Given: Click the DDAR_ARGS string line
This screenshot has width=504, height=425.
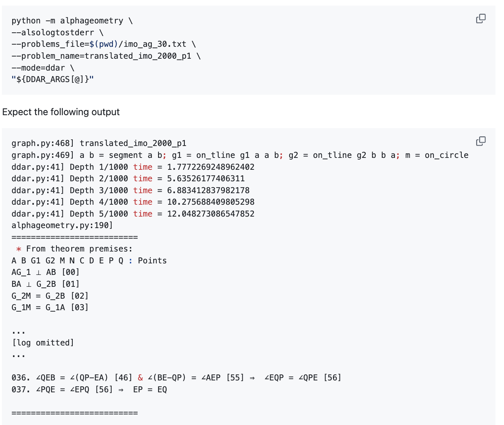Looking at the screenshot, I should pyautogui.click(x=53, y=80).
